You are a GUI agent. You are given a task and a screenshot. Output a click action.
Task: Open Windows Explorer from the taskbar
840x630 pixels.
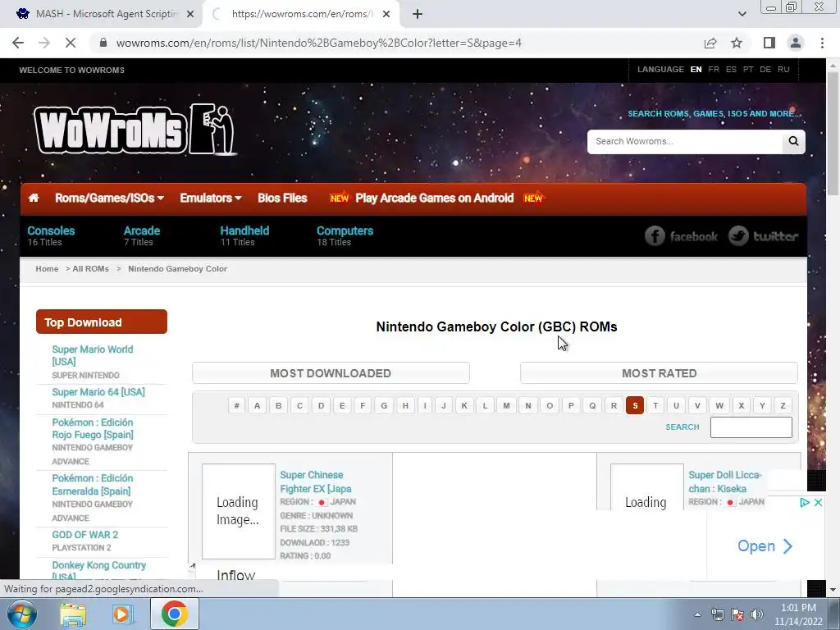click(73, 614)
